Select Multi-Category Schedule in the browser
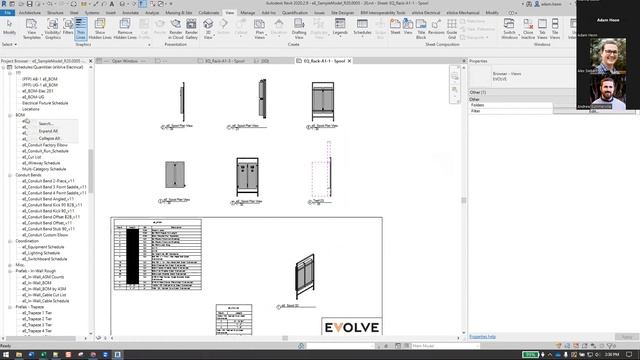This screenshot has width=640, height=360. (44, 169)
